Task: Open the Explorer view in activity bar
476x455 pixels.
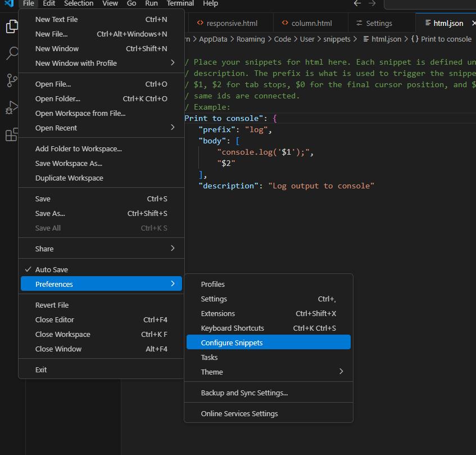Action: click(12, 26)
